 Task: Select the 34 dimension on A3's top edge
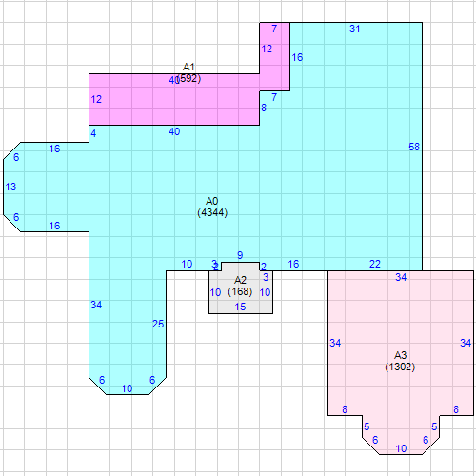[401, 277]
